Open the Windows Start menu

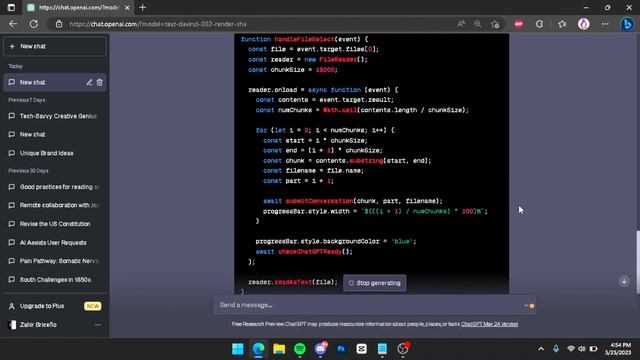pos(238,349)
